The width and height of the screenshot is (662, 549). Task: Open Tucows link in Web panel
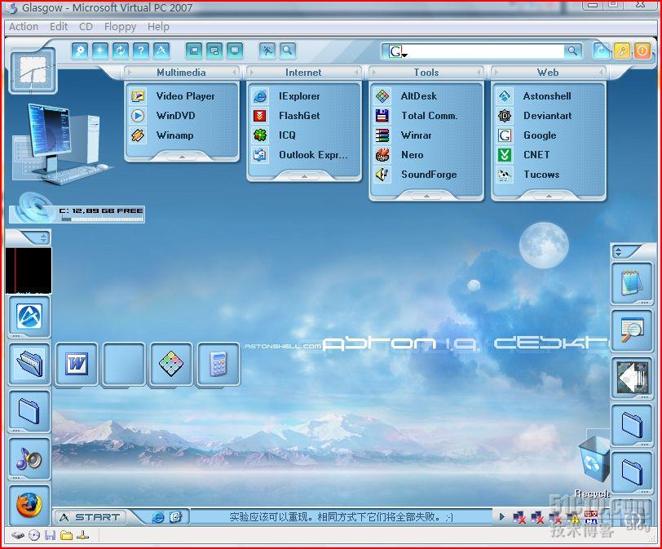[x=549, y=174]
